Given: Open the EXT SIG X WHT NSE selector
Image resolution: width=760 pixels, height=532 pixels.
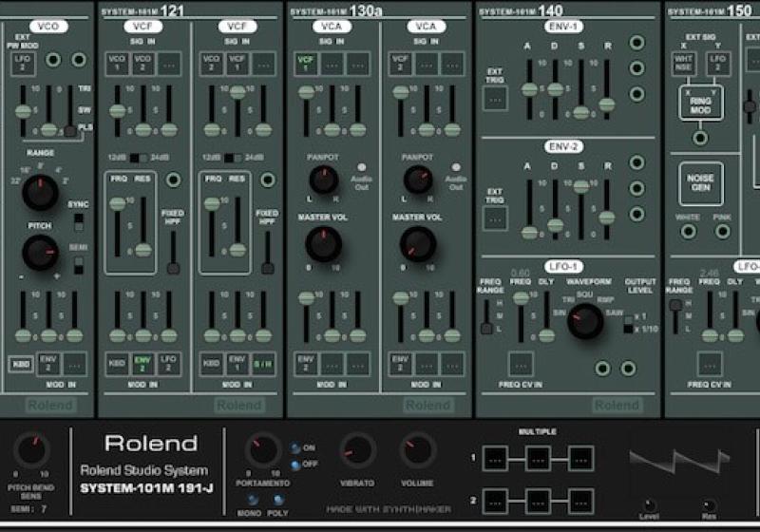Looking at the screenshot, I should coord(683,64).
